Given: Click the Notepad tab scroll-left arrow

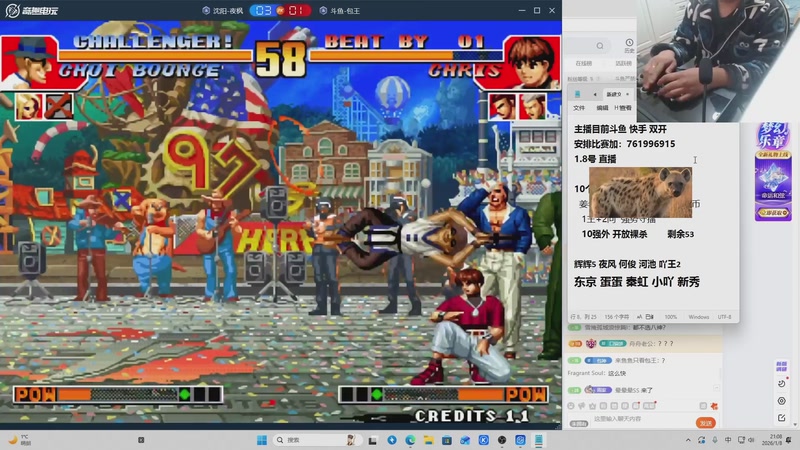Looking at the screenshot, I should click(x=594, y=94).
